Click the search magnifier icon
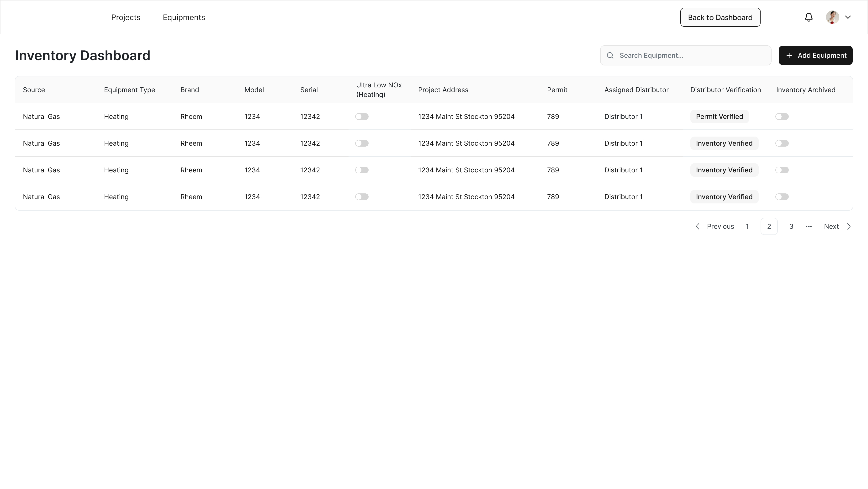 (x=610, y=55)
